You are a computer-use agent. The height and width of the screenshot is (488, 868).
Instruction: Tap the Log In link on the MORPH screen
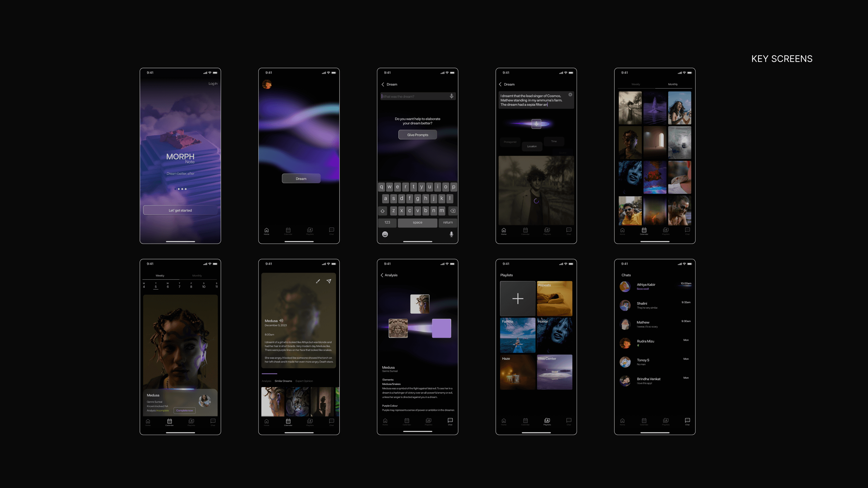coord(212,83)
